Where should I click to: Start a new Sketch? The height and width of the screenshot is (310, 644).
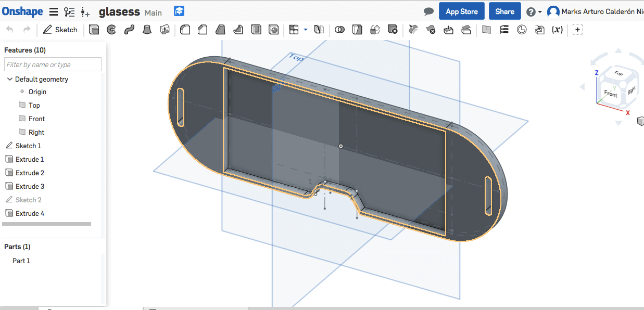pos(60,30)
